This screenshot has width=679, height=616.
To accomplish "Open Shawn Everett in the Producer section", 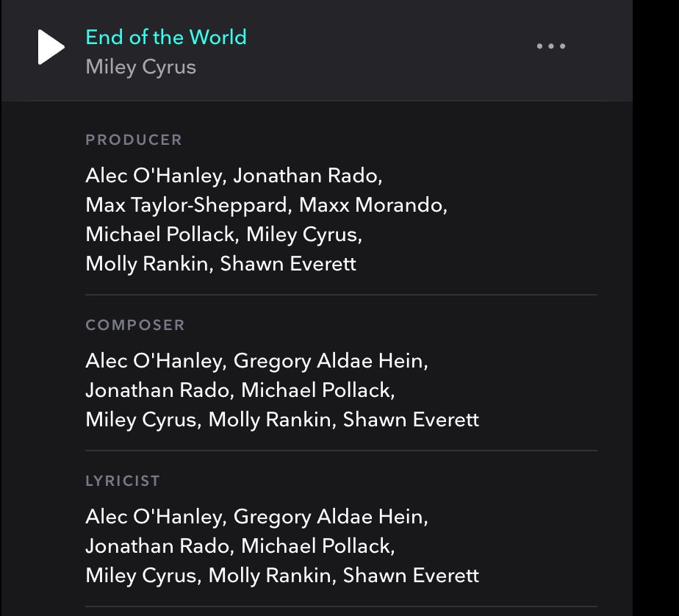I will pyautogui.click(x=288, y=264).
